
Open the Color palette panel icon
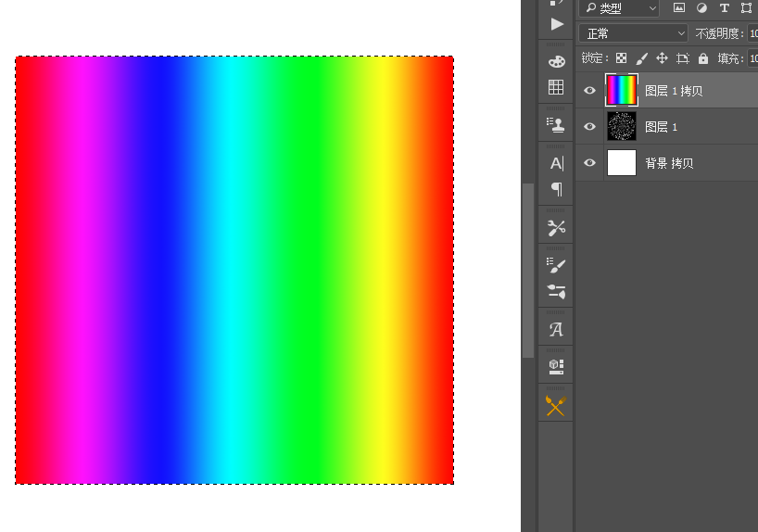556,61
